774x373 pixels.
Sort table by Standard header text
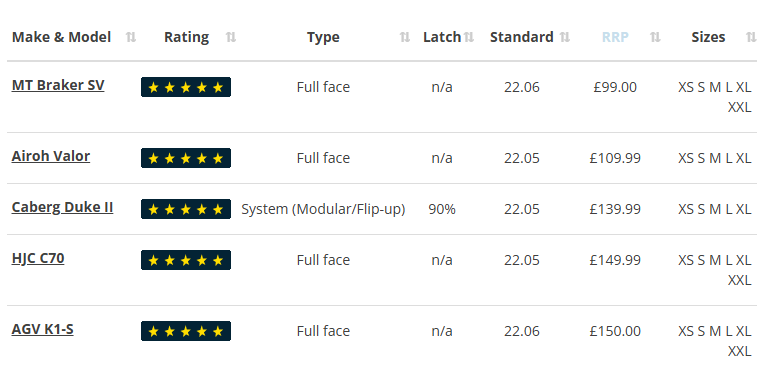(521, 37)
